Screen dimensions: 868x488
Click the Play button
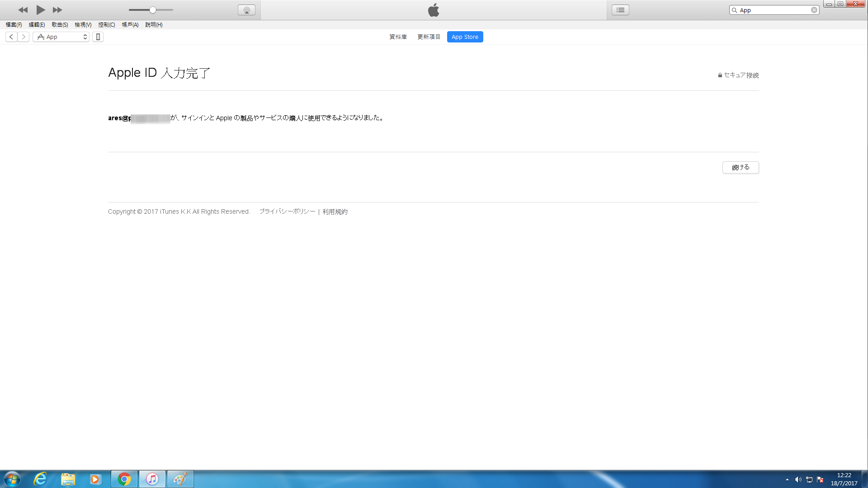pos(40,9)
